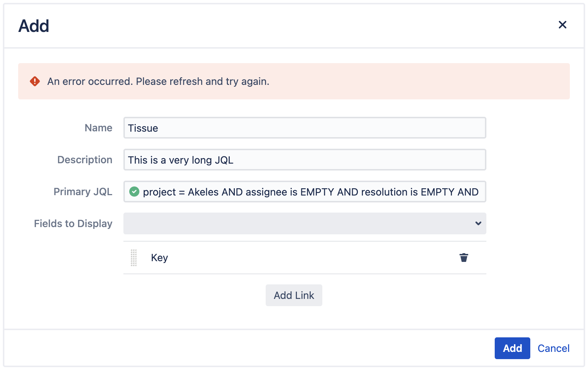Image resolution: width=588 pixels, height=370 pixels.
Task: Click the Description label
Action: (84, 160)
